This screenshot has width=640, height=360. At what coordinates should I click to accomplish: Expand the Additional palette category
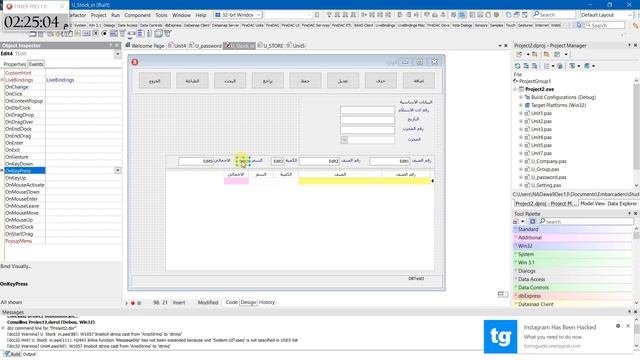(516, 238)
